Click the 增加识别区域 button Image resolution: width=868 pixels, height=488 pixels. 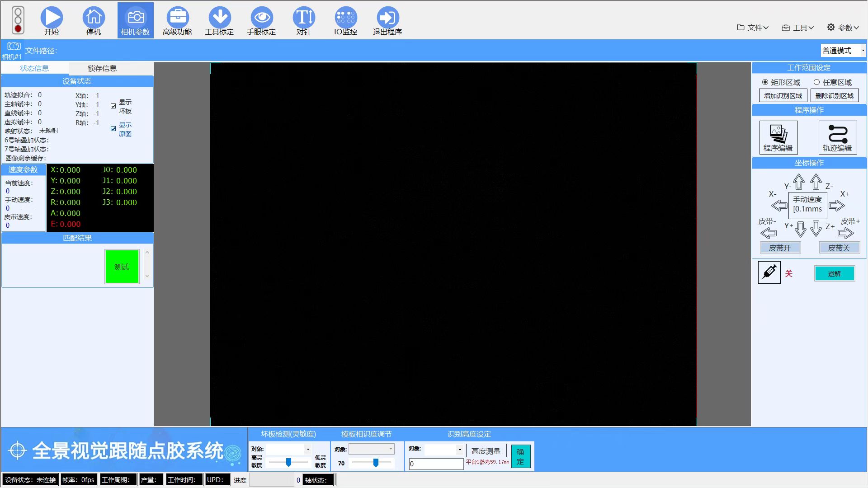[783, 96]
